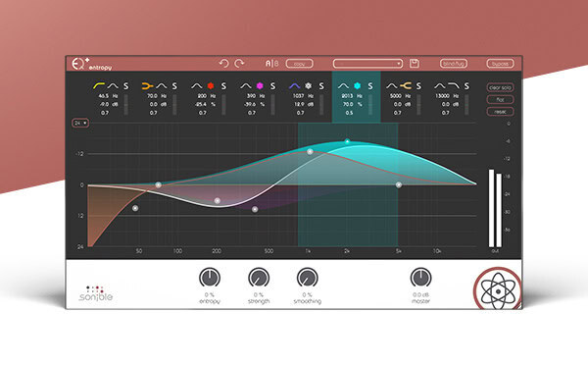588x365 pixels.
Task: Click the smoothing knob
Action: 308,279
